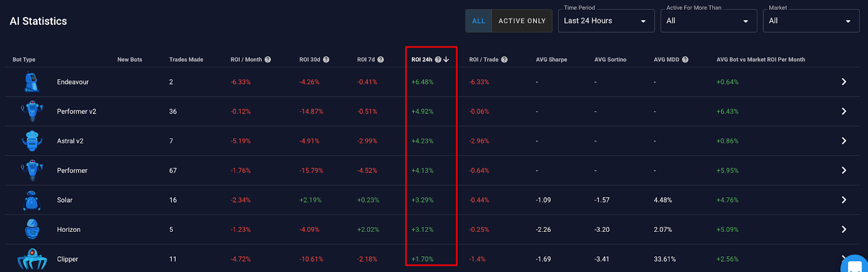Select the Solar bot name
The image size is (868, 272).
tap(65, 200)
